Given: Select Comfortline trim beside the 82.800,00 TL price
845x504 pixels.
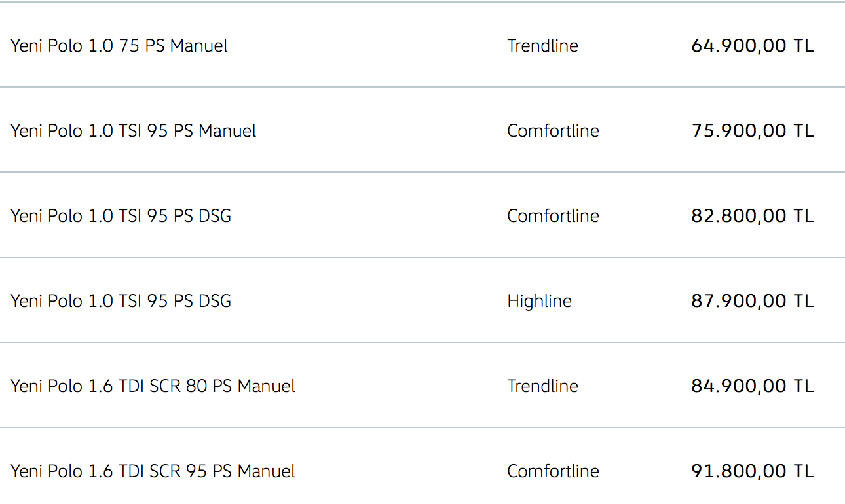Looking at the screenshot, I should click(x=553, y=216).
